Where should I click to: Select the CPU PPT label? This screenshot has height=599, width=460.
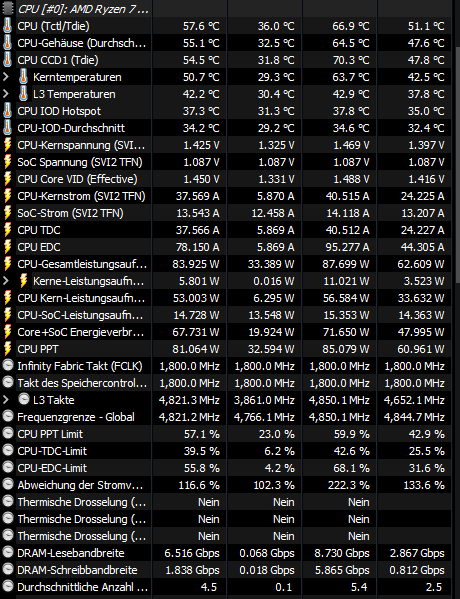38,349
